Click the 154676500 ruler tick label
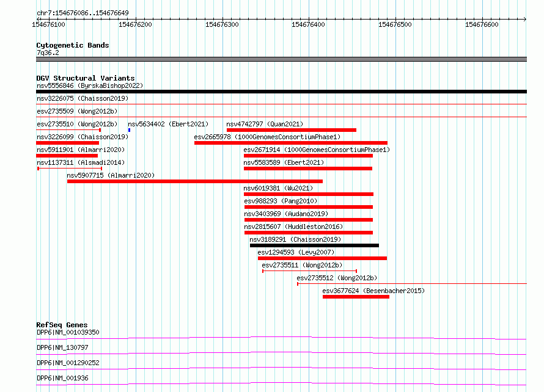This screenshot has height=392, width=544. tap(395, 24)
